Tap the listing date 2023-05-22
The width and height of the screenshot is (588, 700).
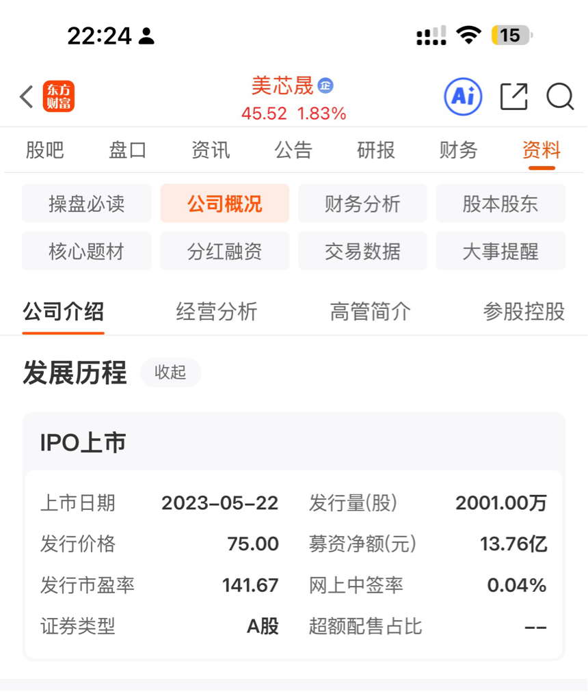coord(219,503)
